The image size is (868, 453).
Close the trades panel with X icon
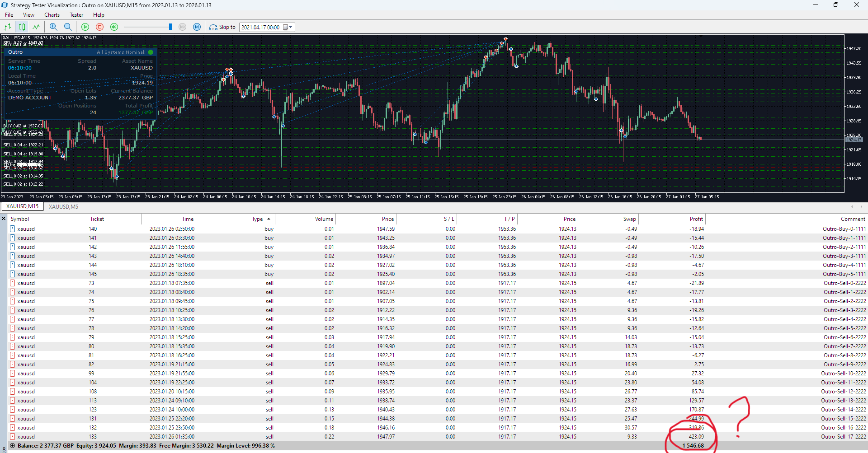[x=4, y=219]
